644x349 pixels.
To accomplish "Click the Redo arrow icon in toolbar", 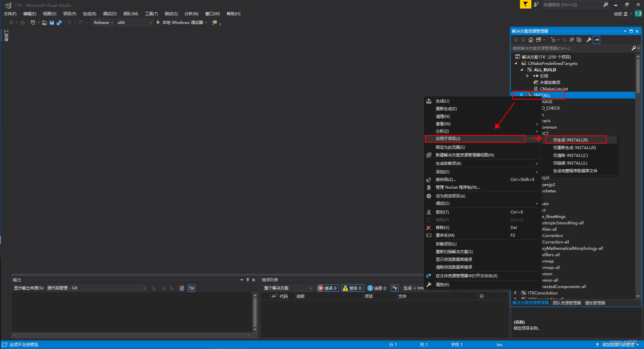I will [x=81, y=23].
